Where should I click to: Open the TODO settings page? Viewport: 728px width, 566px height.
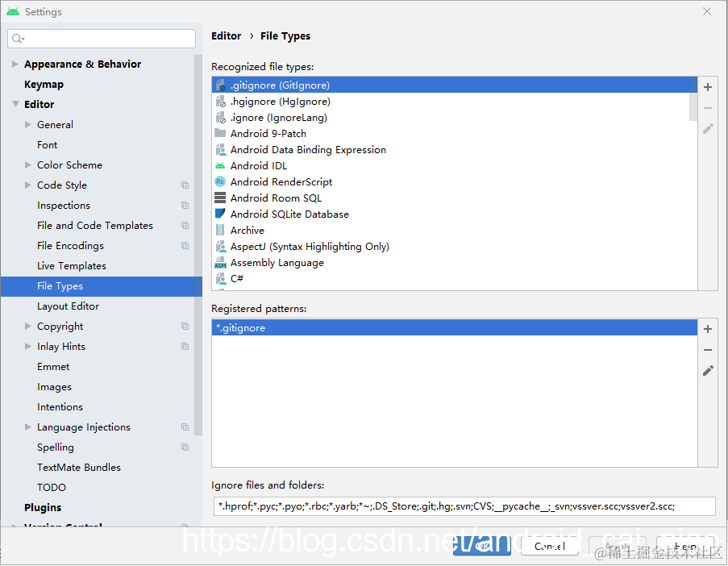click(51, 488)
